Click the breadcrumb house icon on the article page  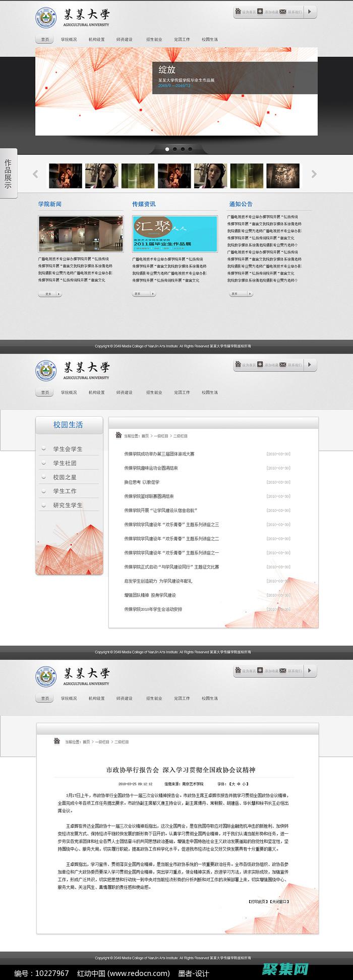click(57, 740)
